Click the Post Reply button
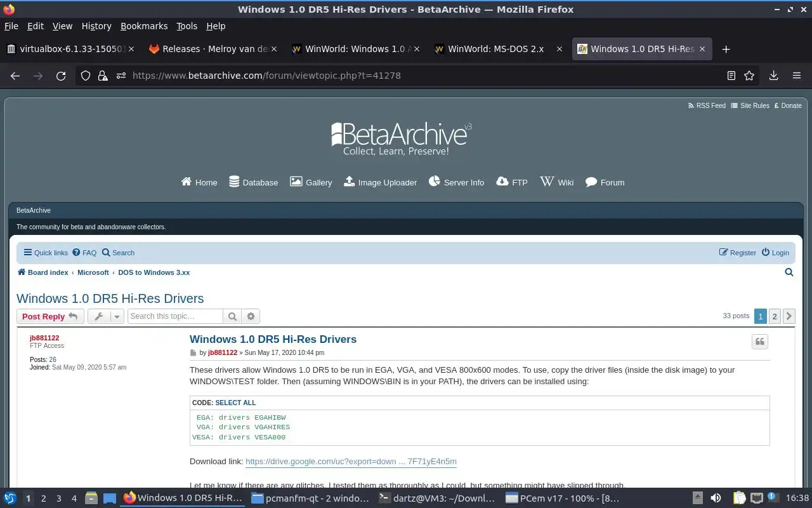The image size is (812, 508). (50, 316)
